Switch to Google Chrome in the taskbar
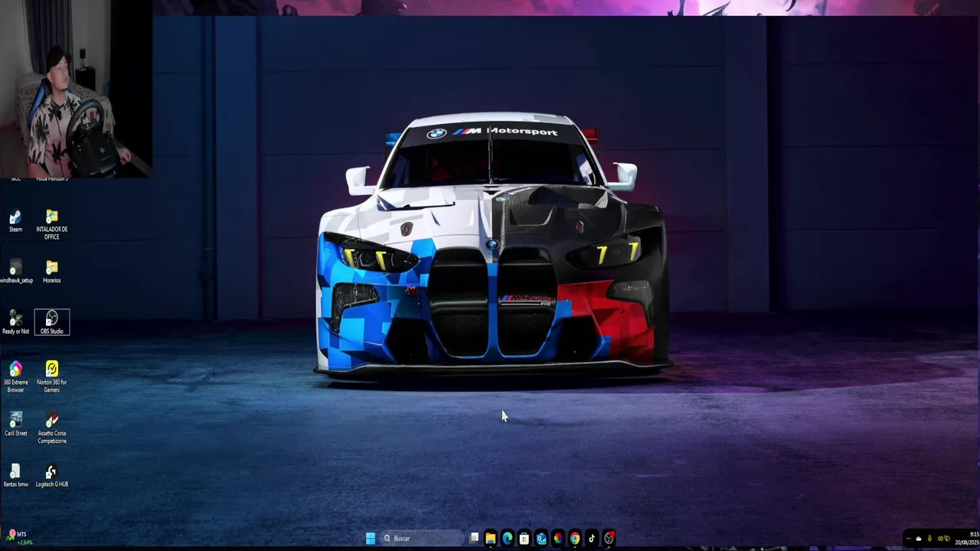This screenshot has width=980, height=551. (575, 538)
